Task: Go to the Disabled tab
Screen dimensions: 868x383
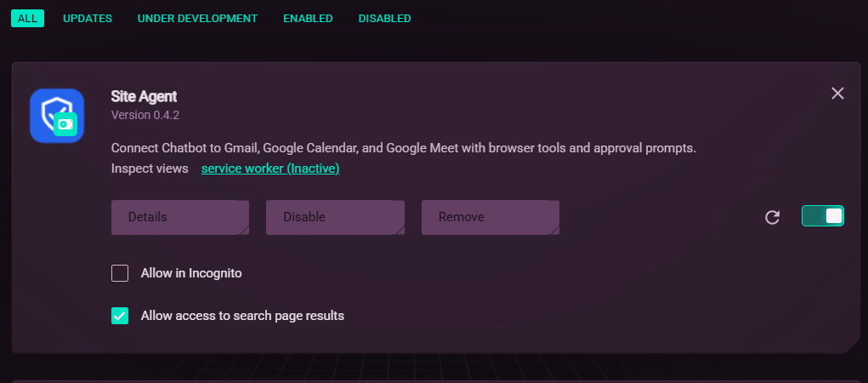Action: (x=385, y=18)
